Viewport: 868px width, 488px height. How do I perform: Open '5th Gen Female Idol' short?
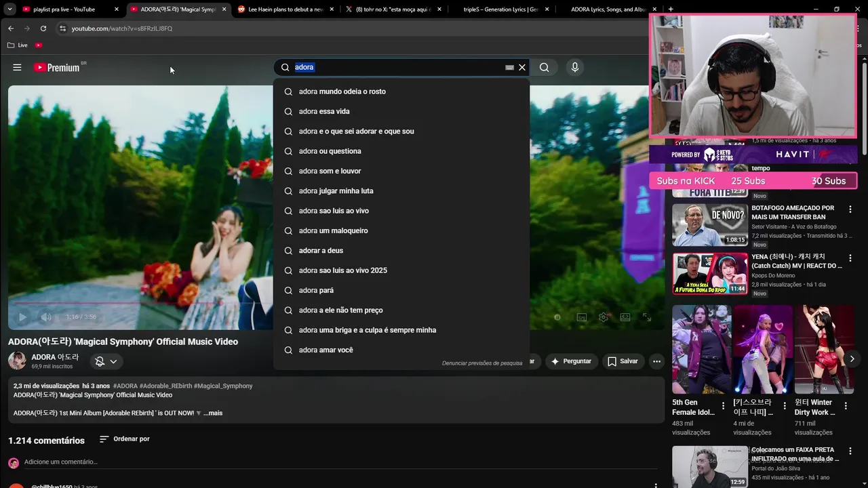701,349
